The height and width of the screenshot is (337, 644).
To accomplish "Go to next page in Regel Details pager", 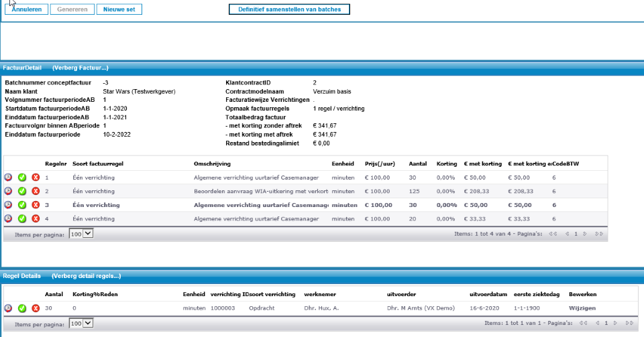I will [x=615, y=323].
